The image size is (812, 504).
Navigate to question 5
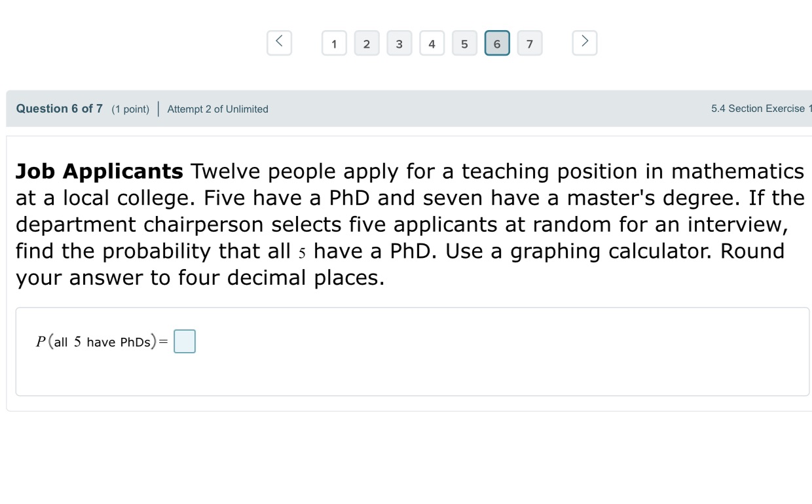(x=465, y=43)
